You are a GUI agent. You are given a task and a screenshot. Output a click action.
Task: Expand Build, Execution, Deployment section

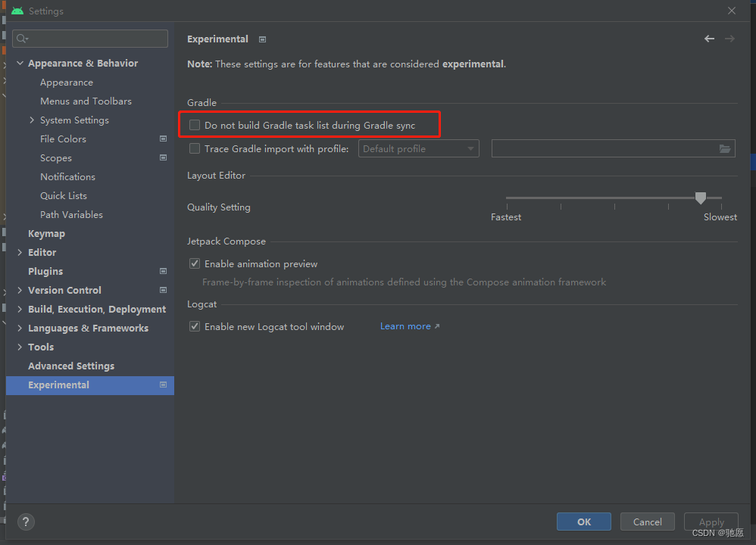(20, 309)
